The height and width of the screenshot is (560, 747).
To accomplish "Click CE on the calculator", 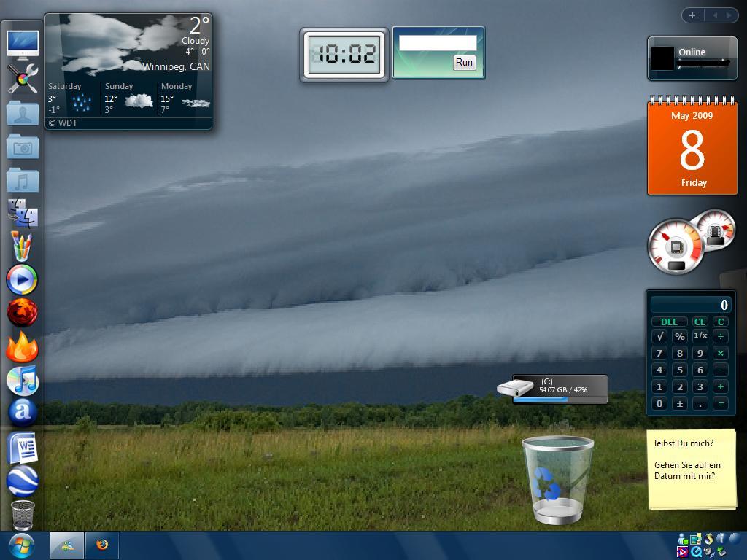I will tap(700, 322).
